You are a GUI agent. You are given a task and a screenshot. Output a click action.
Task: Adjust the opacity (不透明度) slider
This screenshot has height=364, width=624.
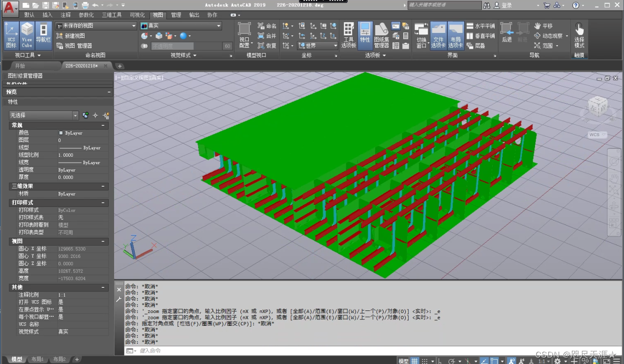[x=192, y=46]
